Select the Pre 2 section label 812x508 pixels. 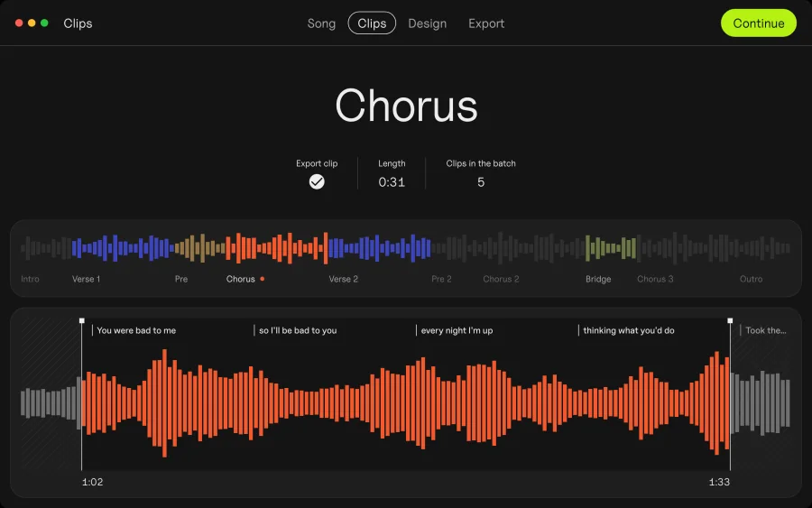point(441,279)
